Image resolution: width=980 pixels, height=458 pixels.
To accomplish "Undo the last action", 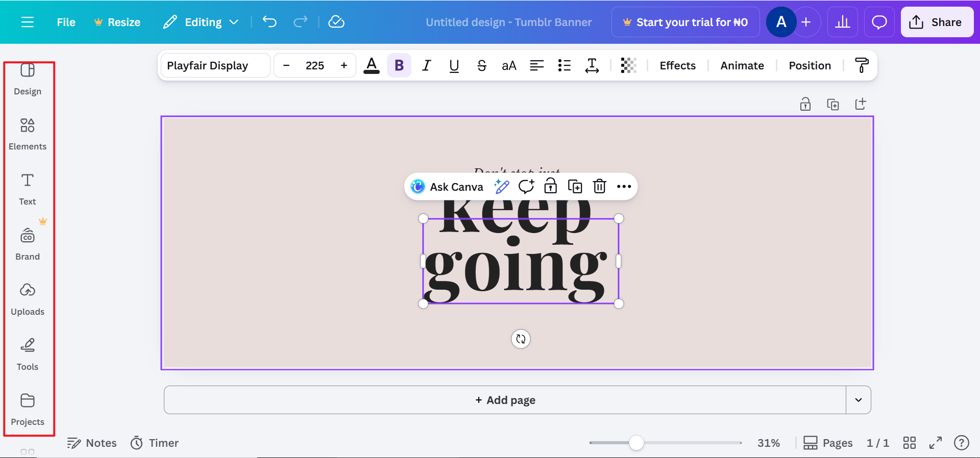I will (x=269, y=22).
